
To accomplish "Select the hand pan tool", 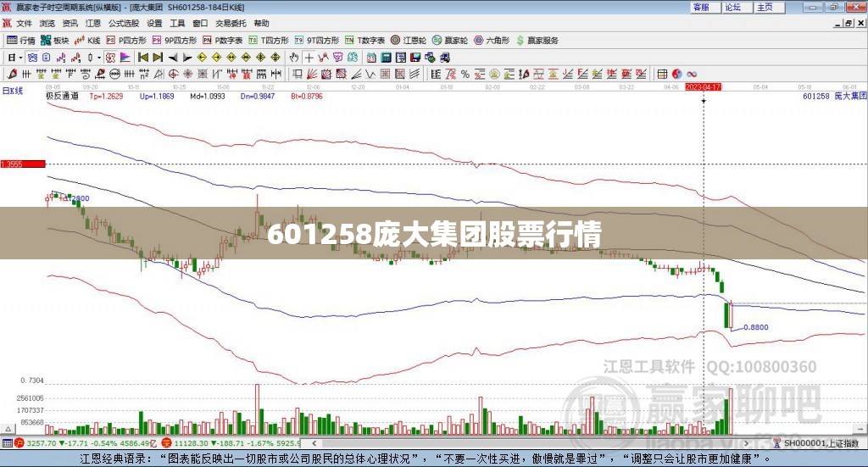I will pos(294,58).
